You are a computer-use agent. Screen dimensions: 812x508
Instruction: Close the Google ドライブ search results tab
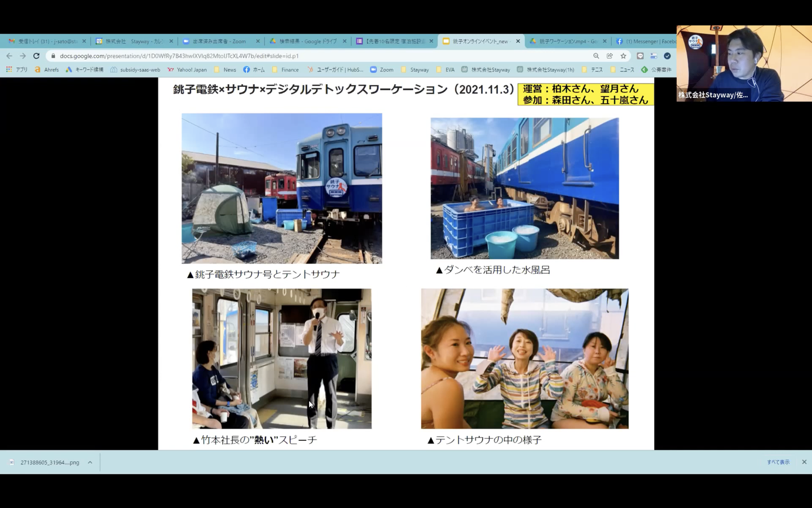coord(345,41)
